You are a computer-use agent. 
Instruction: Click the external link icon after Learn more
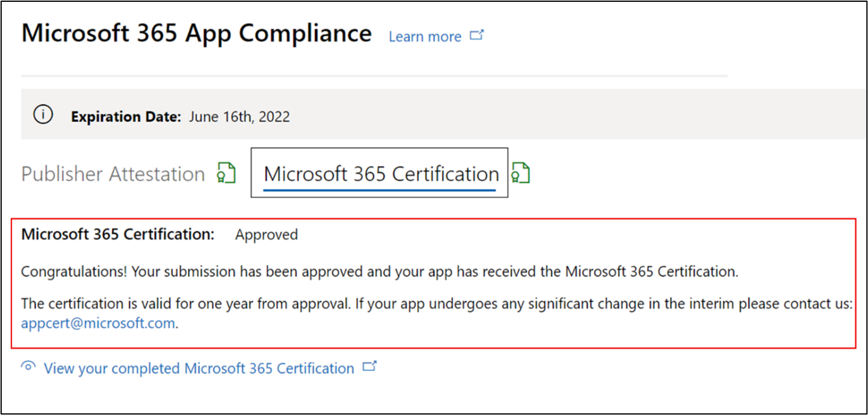(x=477, y=34)
